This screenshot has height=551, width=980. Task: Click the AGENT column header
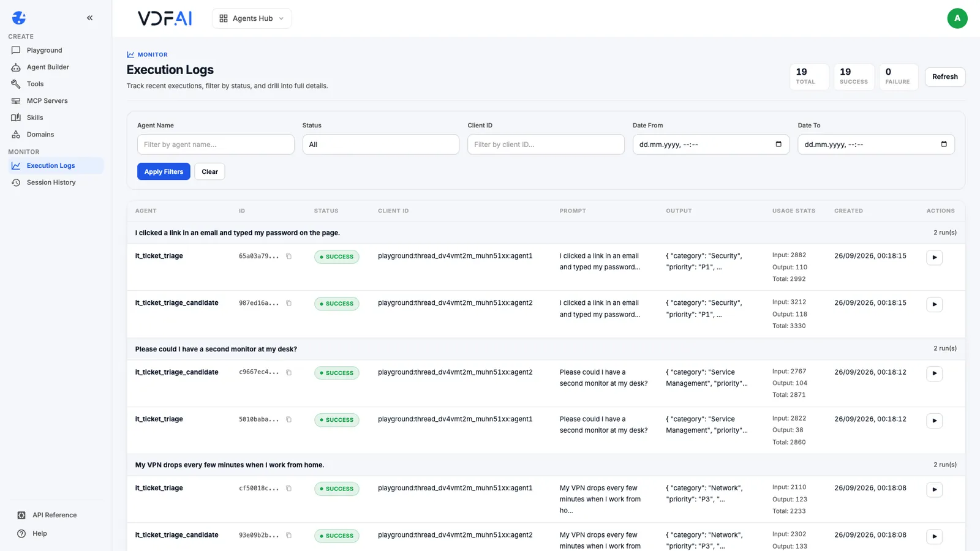coord(146,211)
